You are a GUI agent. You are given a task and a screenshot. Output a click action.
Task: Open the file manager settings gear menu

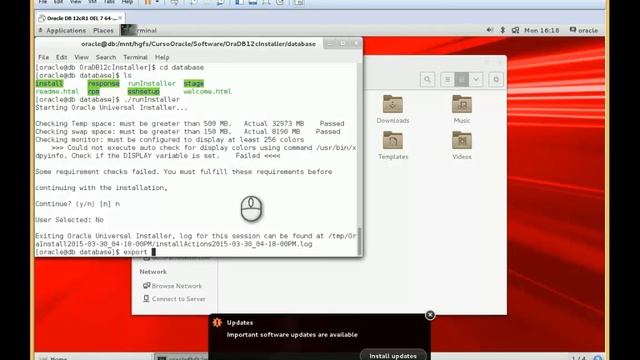click(496, 79)
